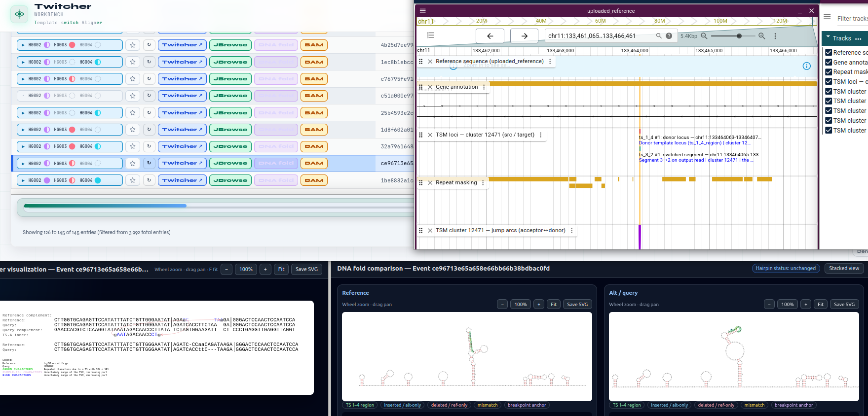
Task: Open Tracks category more options menu
Action: (x=858, y=38)
